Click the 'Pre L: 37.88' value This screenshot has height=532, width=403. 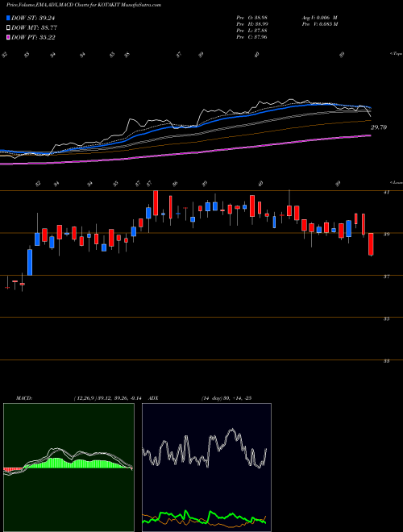tap(251, 30)
